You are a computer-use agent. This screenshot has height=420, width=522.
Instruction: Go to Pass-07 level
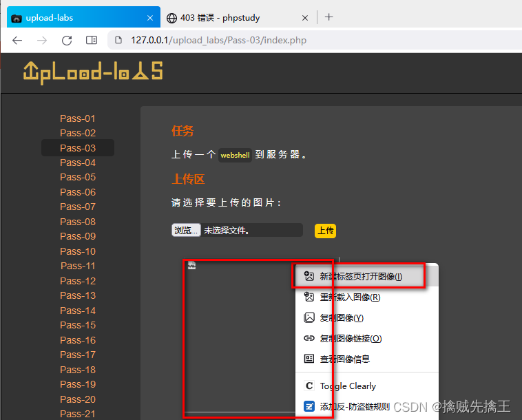pos(78,207)
